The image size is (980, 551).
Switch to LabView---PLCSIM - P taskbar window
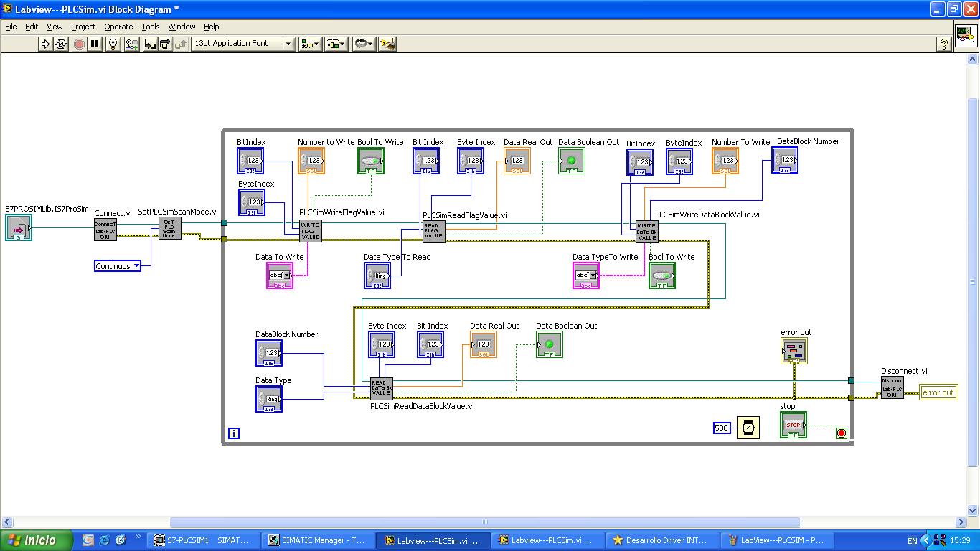click(x=778, y=540)
